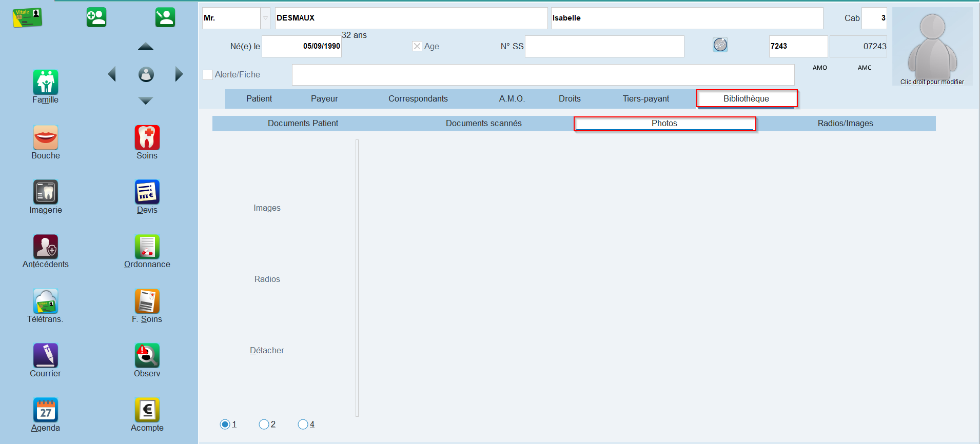
Task: Open the Ordonnance prescription icon
Action: pos(147,247)
